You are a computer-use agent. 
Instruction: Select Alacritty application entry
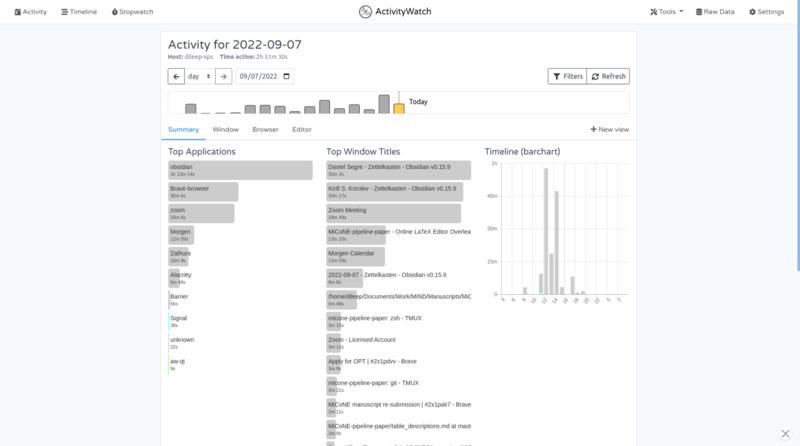[x=180, y=278]
